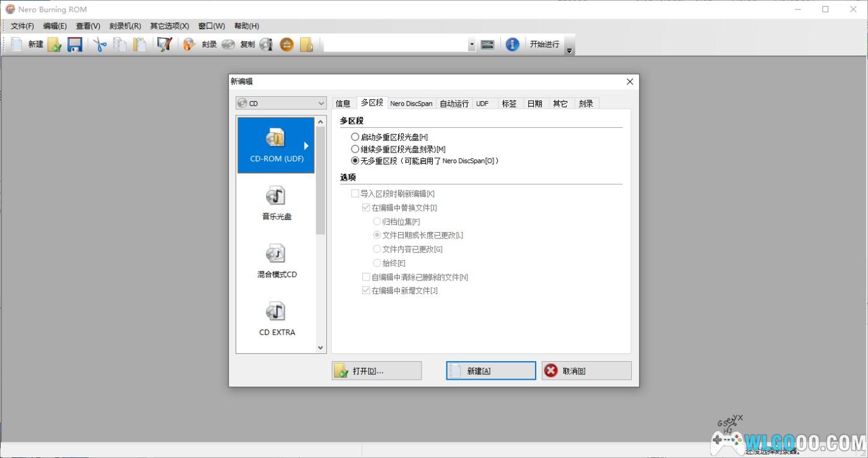This screenshot has width=868, height=458.
Task: Select the 混合模式CD disc type
Action: point(277,261)
